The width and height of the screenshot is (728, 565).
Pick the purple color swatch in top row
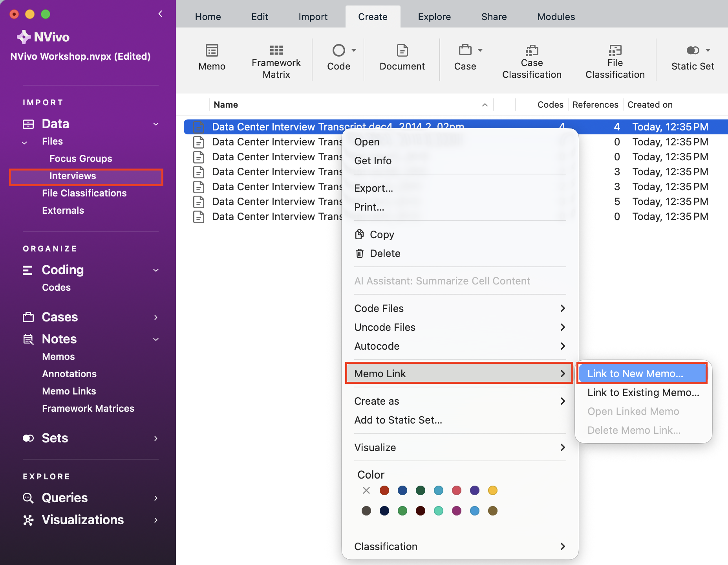(x=475, y=490)
